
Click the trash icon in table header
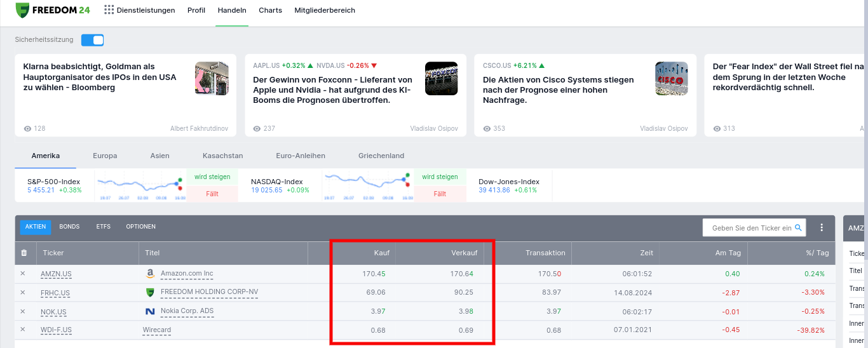[24, 253]
